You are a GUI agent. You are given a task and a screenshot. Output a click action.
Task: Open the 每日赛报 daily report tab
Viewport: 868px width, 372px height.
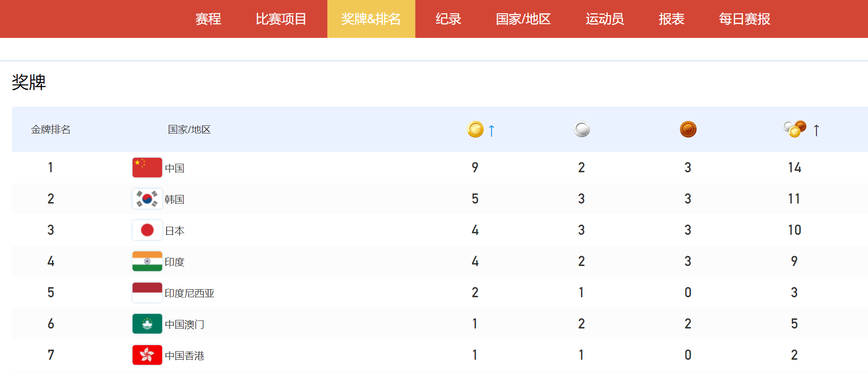click(744, 19)
